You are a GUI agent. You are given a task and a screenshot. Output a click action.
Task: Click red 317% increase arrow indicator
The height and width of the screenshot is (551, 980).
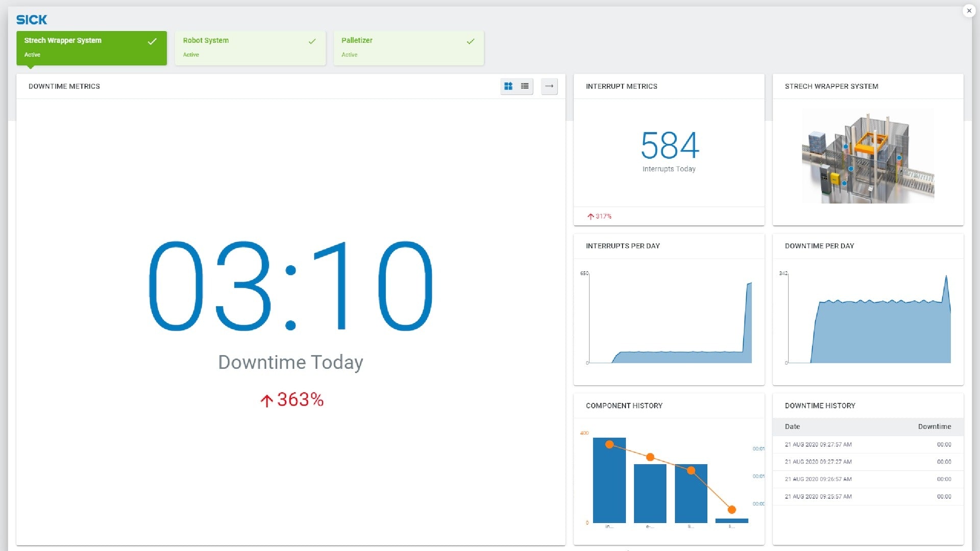coord(591,216)
